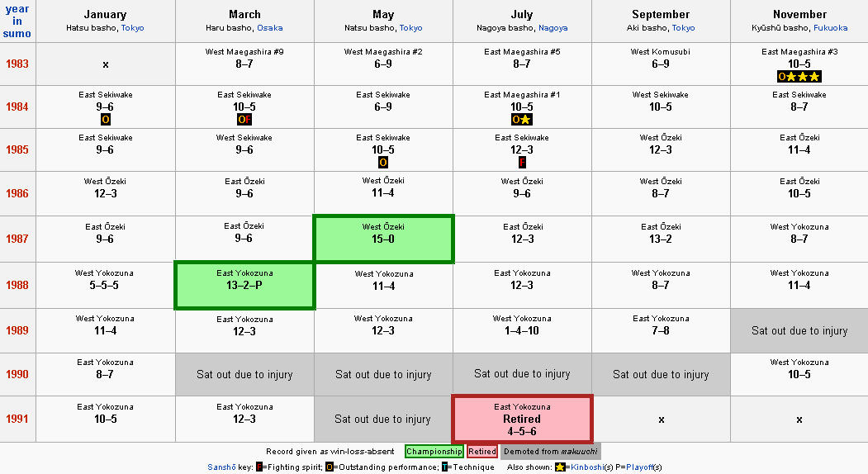Click the Fighting spirit icon under July 1985
This screenshot has height=474, width=868.
[x=522, y=162]
